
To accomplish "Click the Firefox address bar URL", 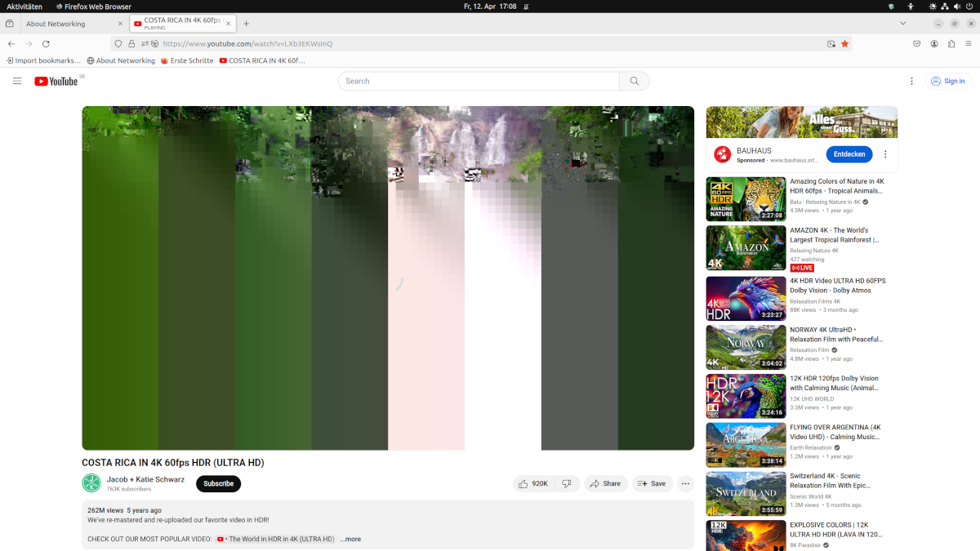I will tap(247, 43).
